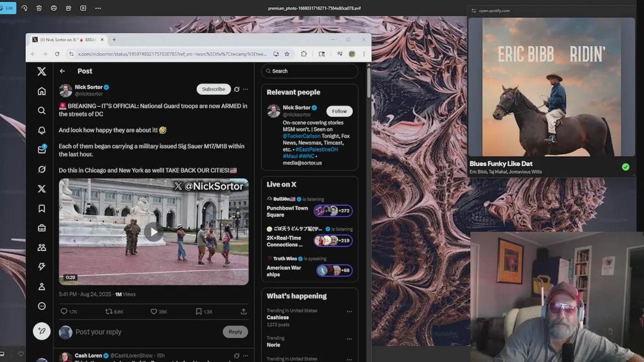Delete the image with trash icon
644x362 pixels.
click(39, 8)
